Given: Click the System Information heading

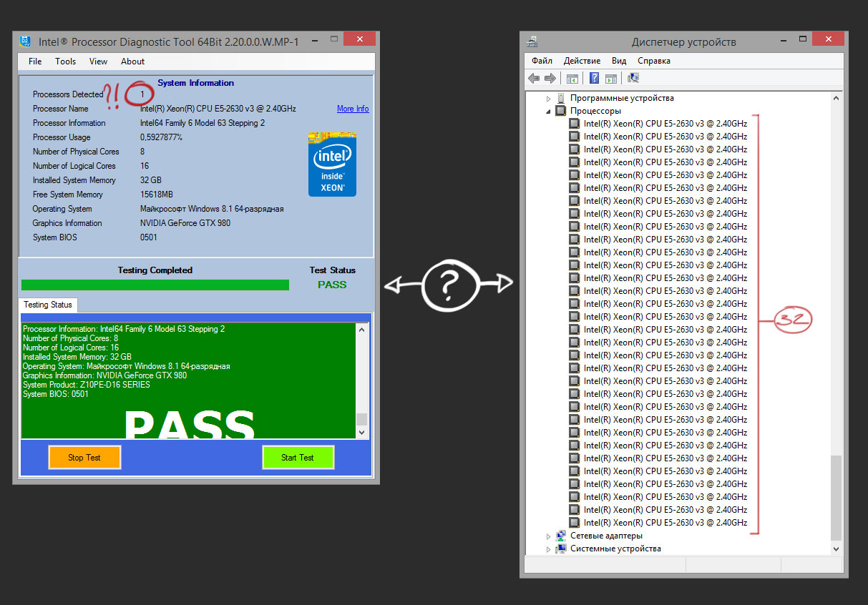Looking at the screenshot, I should click(195, 83).
